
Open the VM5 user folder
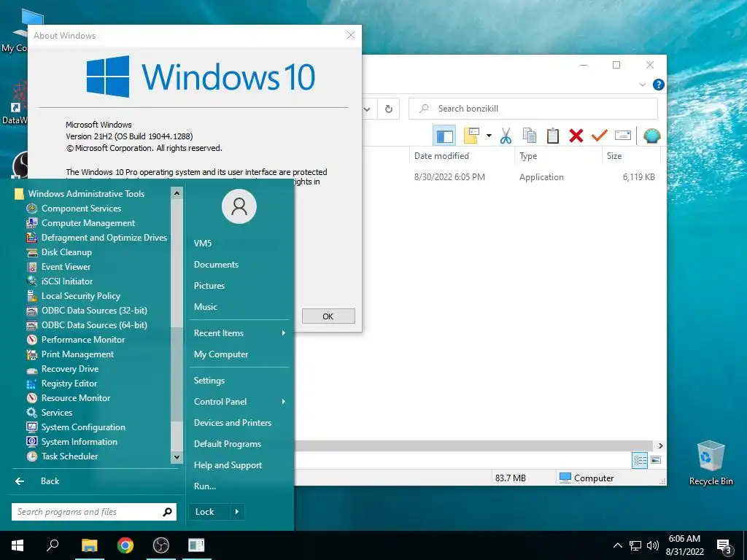pos(203,244)
